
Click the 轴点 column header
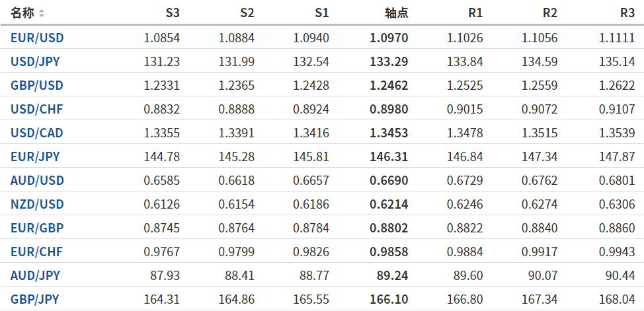click(x=396, y=13)
